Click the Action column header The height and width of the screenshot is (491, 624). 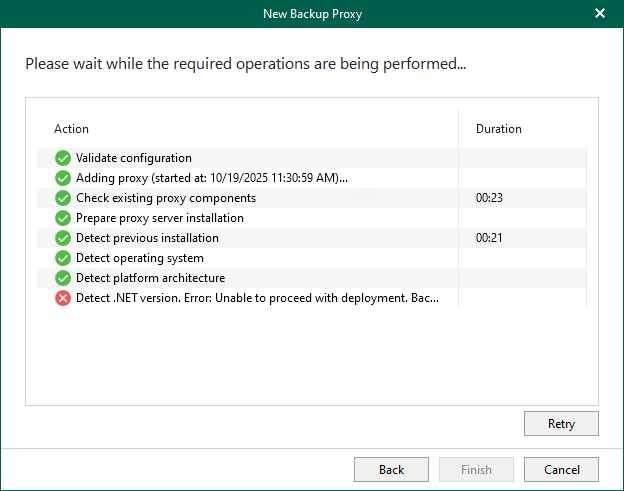click(71, 129)
